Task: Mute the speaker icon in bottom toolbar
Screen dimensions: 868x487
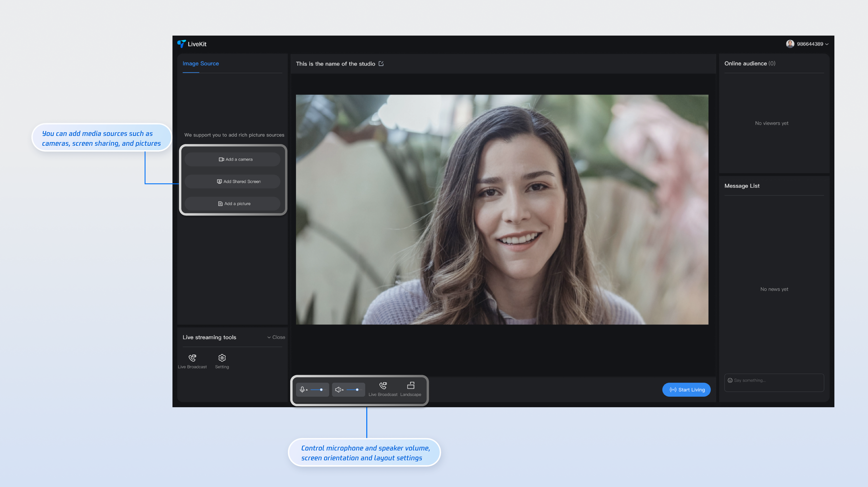Action: tap(338, 390)
